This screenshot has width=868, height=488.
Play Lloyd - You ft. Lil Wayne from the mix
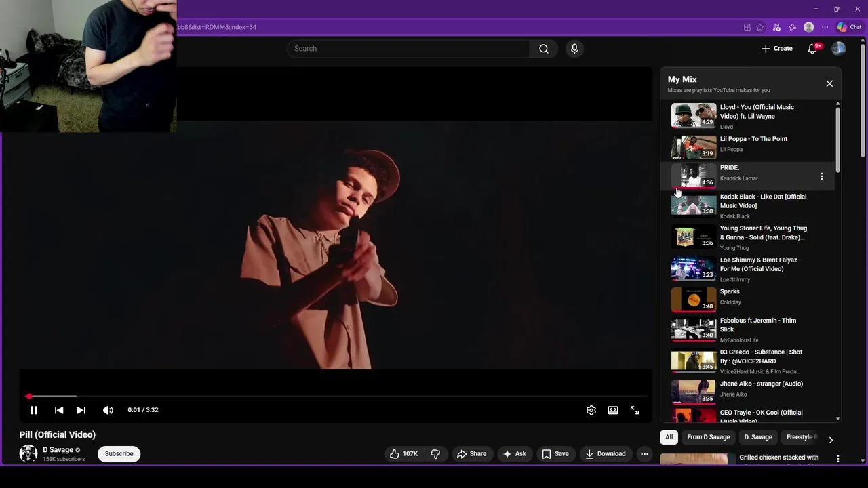[x=746, y=115]
